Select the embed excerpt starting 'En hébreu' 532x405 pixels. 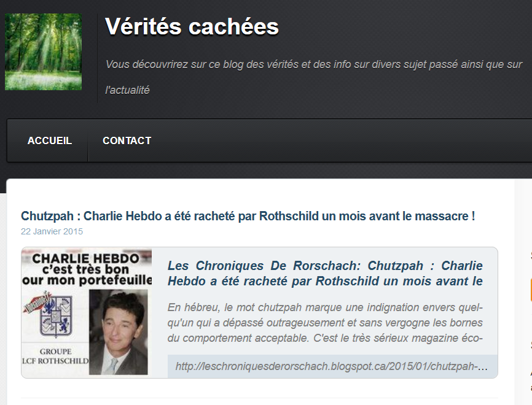pos(325,323)
